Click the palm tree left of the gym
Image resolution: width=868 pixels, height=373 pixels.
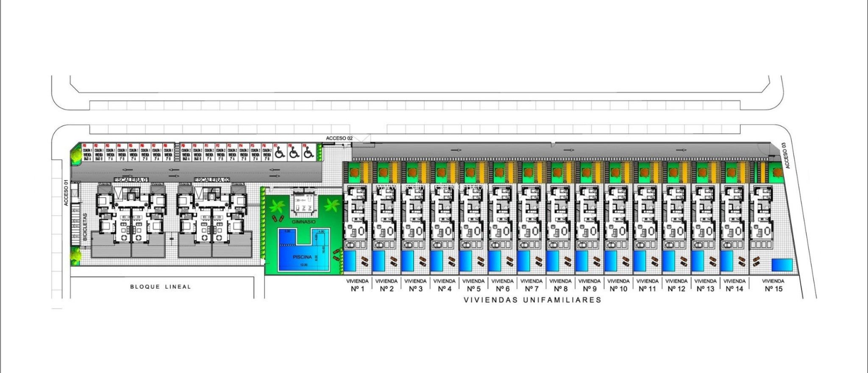point(276,206)
